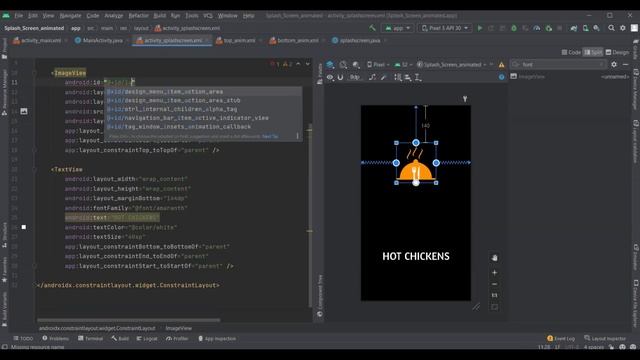Choose the mtrl_internal_children_alpha_tag suggestion
640x360 pixels.
[x=203, y=109]
